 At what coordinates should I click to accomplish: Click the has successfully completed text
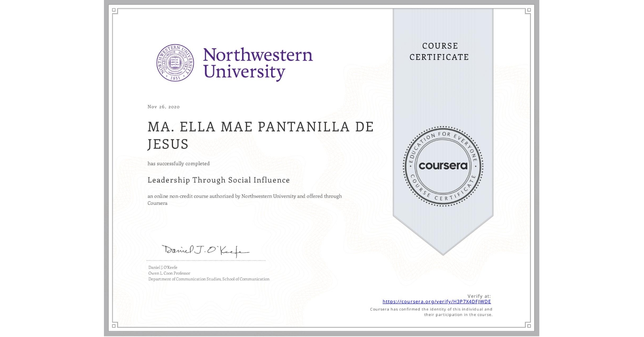coord(178,163)
